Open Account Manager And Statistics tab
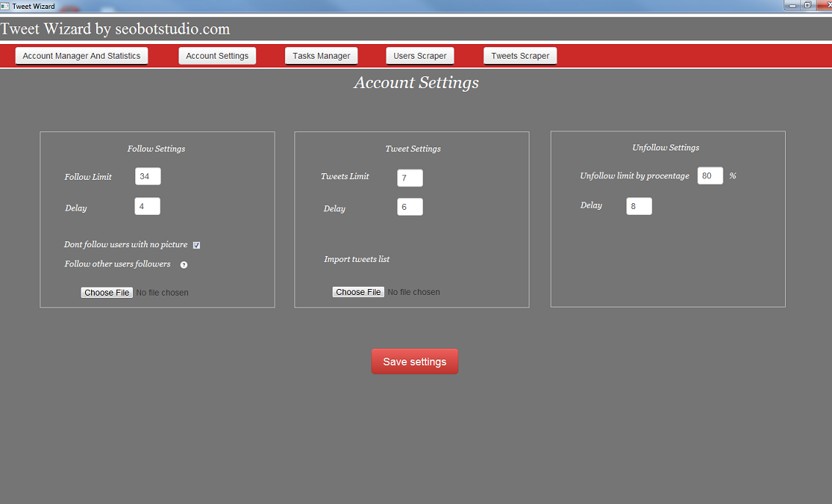This screenshot has height=504, width=832. coord(82,56)
